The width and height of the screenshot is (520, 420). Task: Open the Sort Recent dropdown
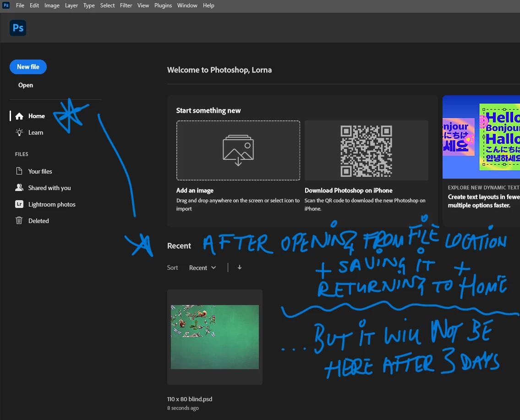[x=203, y=268]
